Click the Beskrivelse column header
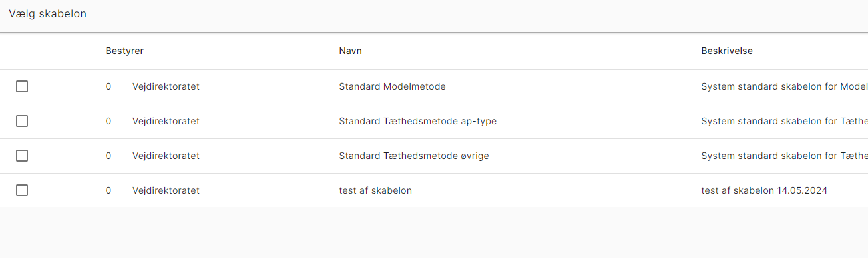This screenshot has height=258, width=868. coord(727,51)
